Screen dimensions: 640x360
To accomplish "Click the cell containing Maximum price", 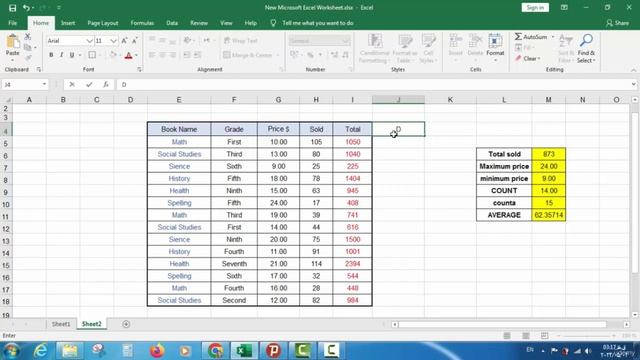I will [504, 167].
